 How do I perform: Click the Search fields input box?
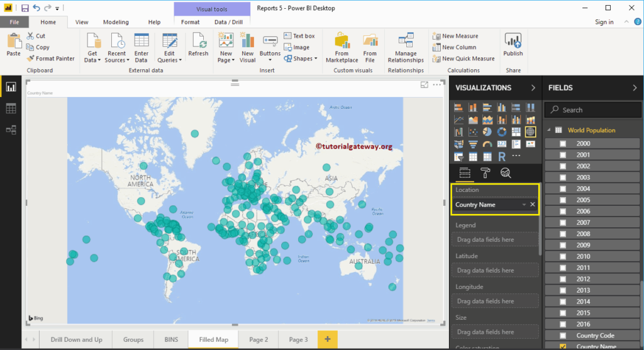pos(592,110)
